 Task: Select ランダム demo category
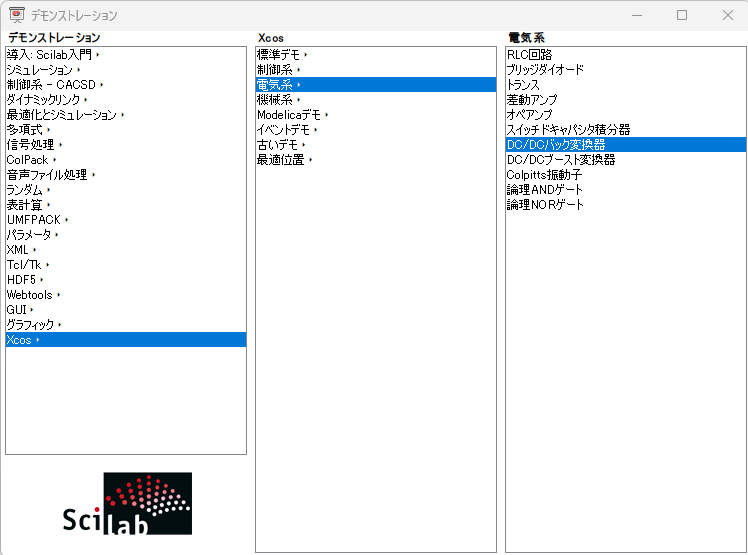point(126,189)
